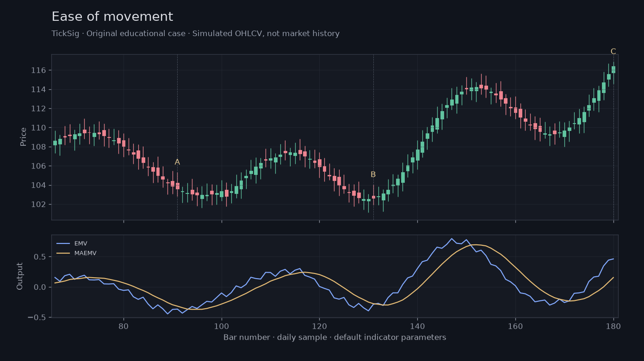Select marker label C at chart top

tap(613, 51)
